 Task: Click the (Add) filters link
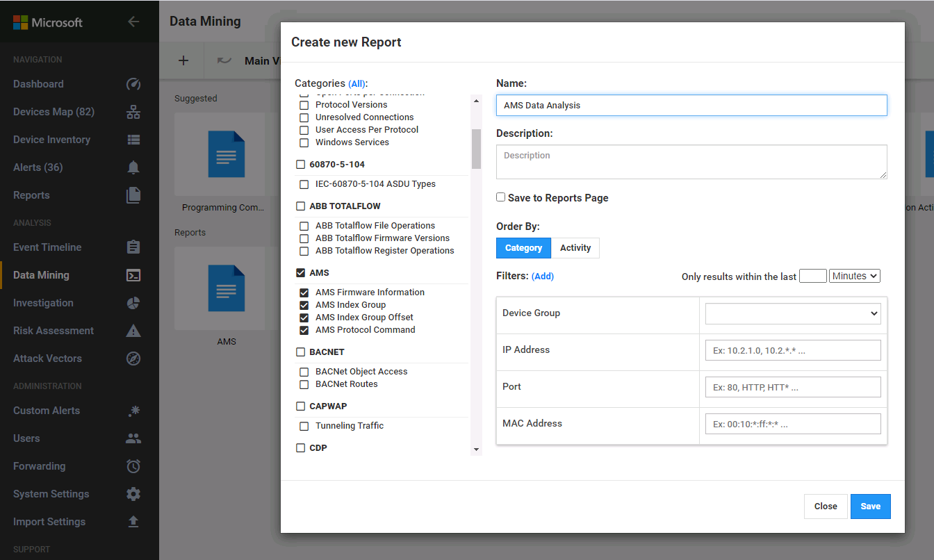[543, 277]
